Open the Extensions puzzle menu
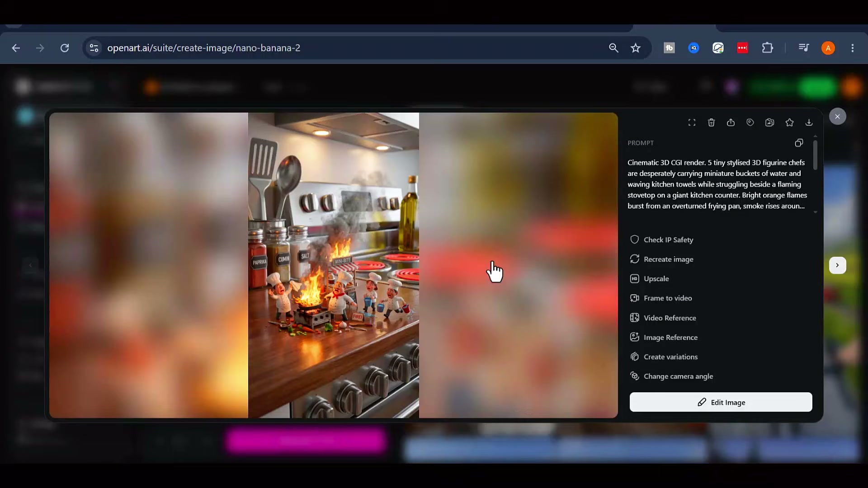Screen dimensions: 868x488 coord(768,48)
